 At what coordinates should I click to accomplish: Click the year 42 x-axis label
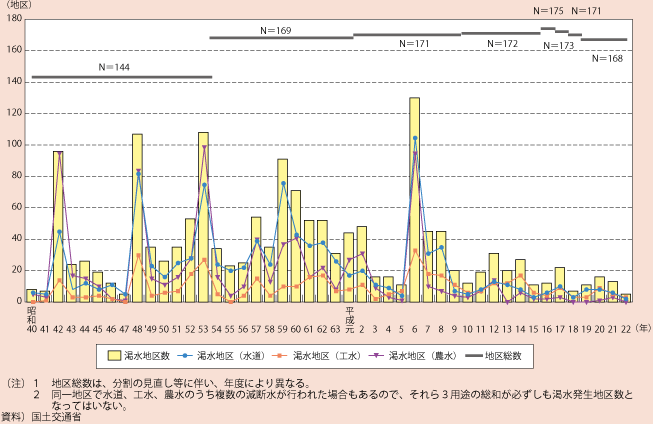coord(58,329)
